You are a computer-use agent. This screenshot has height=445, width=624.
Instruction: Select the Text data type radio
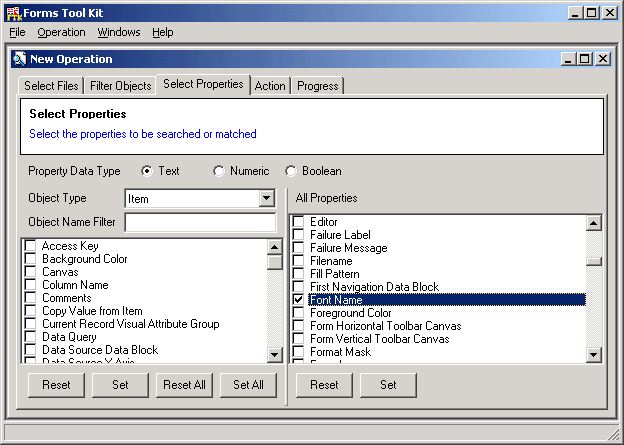pos(147,171)
